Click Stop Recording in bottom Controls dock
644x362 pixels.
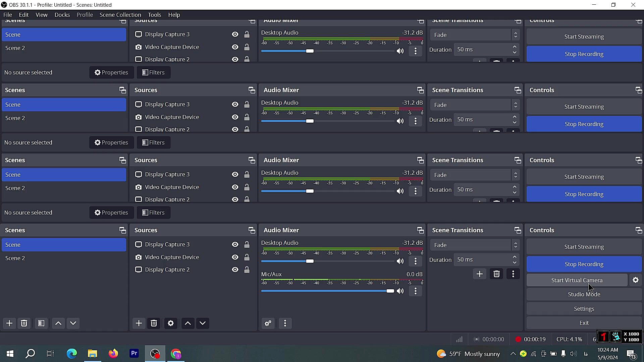click(584, 264)
